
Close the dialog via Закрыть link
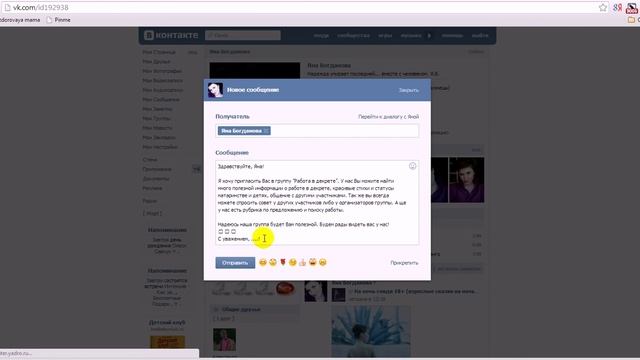click(408, 90)
